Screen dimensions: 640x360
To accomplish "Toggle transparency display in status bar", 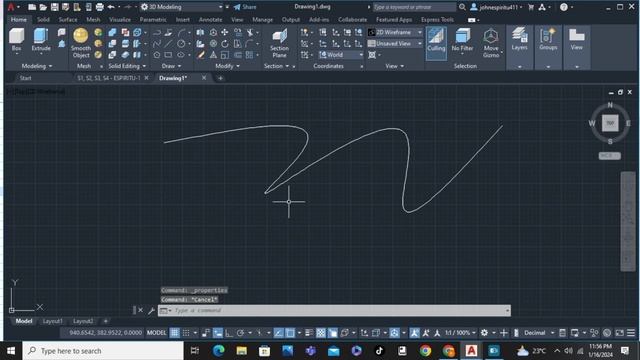I will click(x=321, y=333).
